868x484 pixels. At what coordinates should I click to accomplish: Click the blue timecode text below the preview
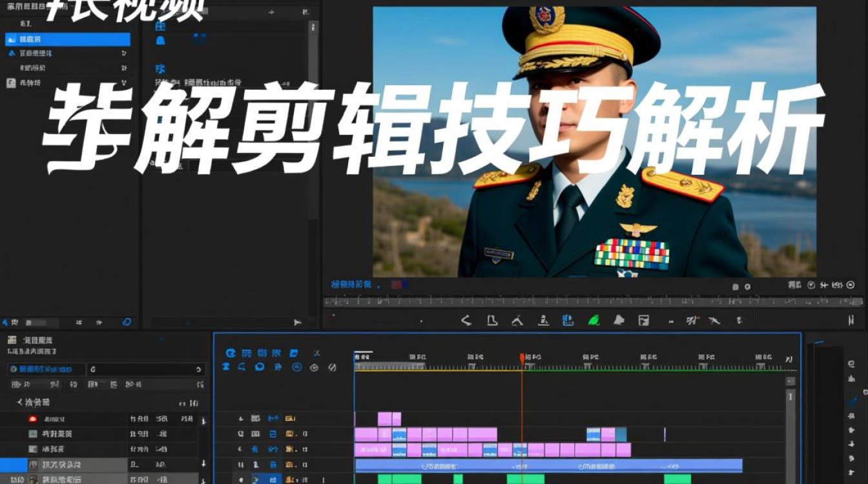[x=351, y=284]
